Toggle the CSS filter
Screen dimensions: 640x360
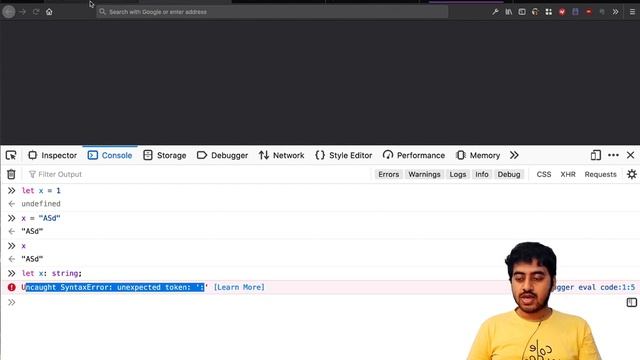pyautogui.click(x=544, y=174)
